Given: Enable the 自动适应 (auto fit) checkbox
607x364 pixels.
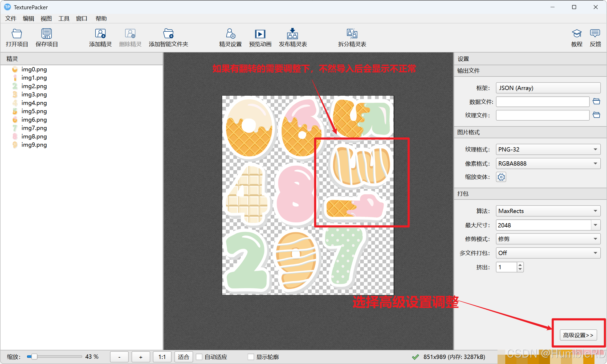Looking at the screenshot, I should point(199,357).
